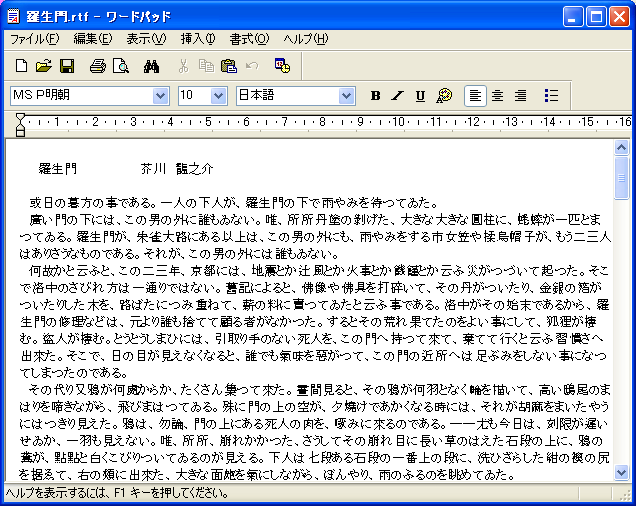The width and height of the screenshot is (636, 506).
Task: Create a new document with toolbar icon
Action: click(21, 66)
